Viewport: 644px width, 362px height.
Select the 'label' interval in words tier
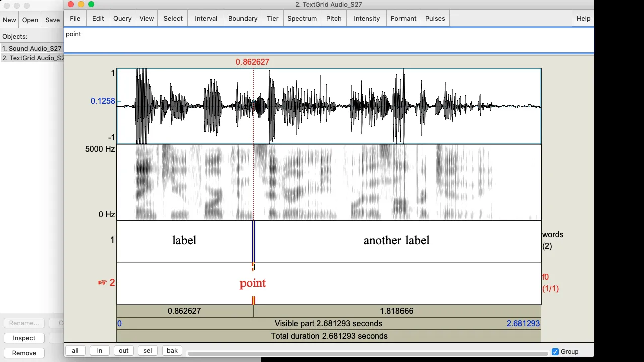coord(184,240)
